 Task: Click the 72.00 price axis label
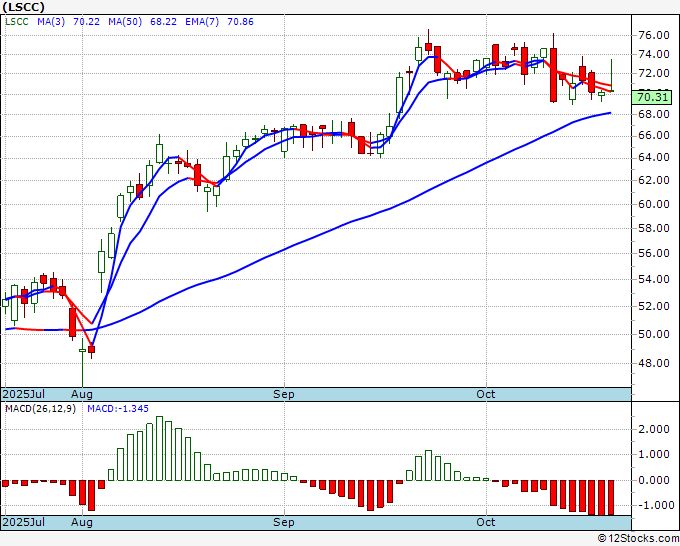click(x=654, y=73)
